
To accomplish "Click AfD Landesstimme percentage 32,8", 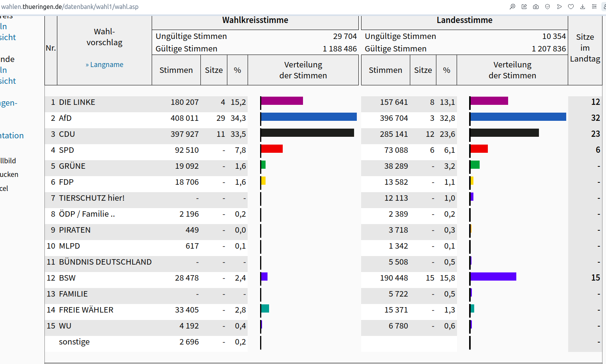I will (x=447, y=118).
